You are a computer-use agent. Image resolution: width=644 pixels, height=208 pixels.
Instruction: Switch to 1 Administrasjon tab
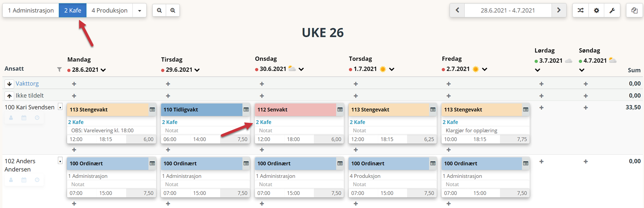(x=31, y=10)
